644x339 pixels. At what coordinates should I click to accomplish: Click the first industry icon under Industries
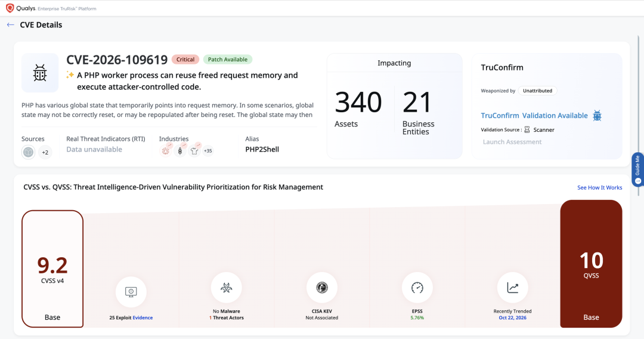point(166,151)
